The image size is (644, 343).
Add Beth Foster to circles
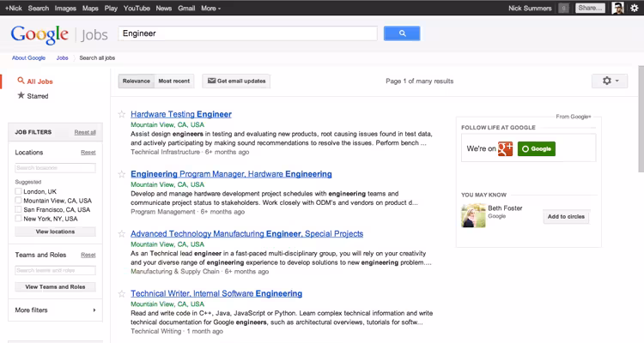pos(566,217)
